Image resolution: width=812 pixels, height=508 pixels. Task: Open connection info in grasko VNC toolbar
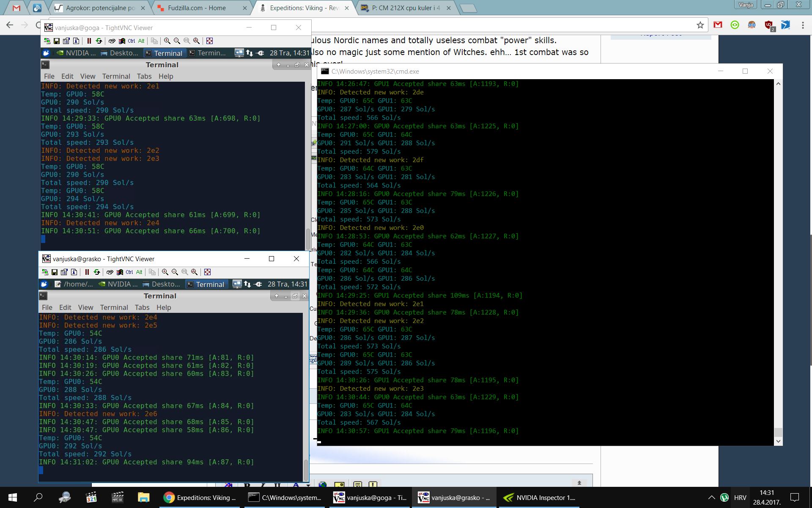click(x=74, y=272)
